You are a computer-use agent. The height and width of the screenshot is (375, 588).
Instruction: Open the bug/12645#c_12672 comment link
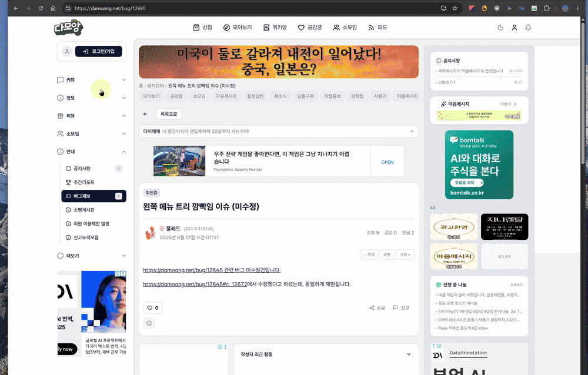[x=195, y=284]
